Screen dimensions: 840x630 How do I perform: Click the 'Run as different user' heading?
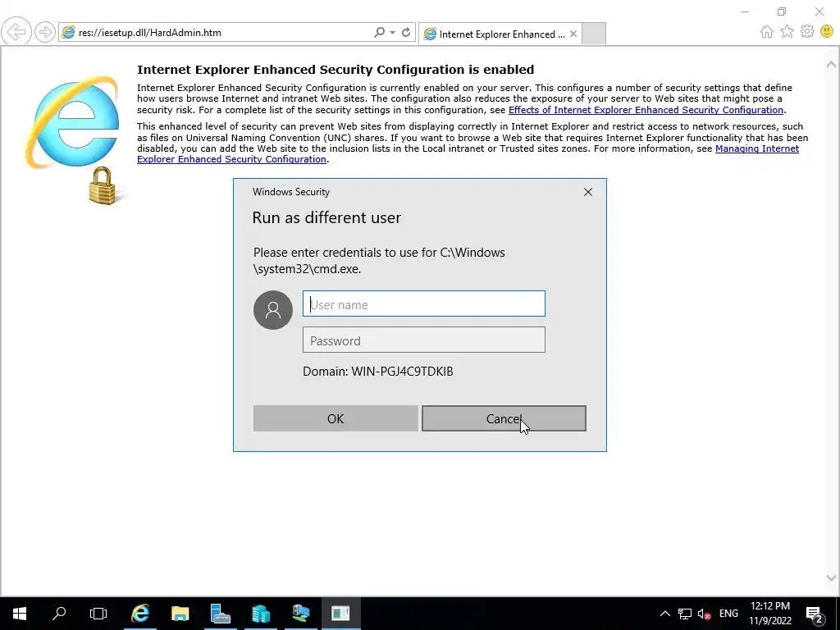point(326,217)
